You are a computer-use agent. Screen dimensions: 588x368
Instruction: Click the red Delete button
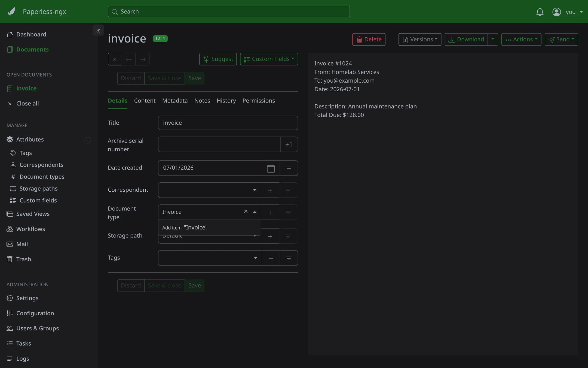[369, 40]
